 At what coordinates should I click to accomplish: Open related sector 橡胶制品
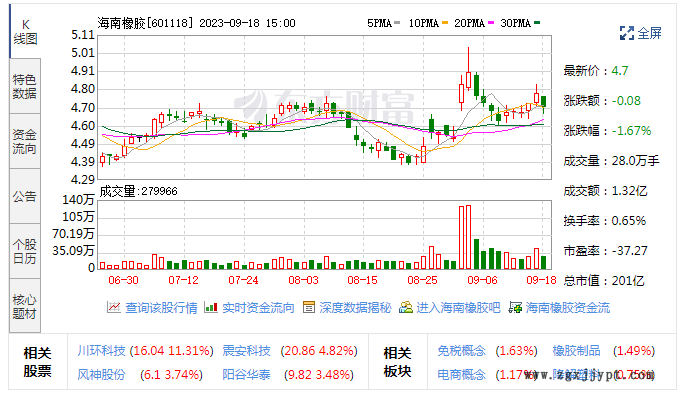click(576, 351)
